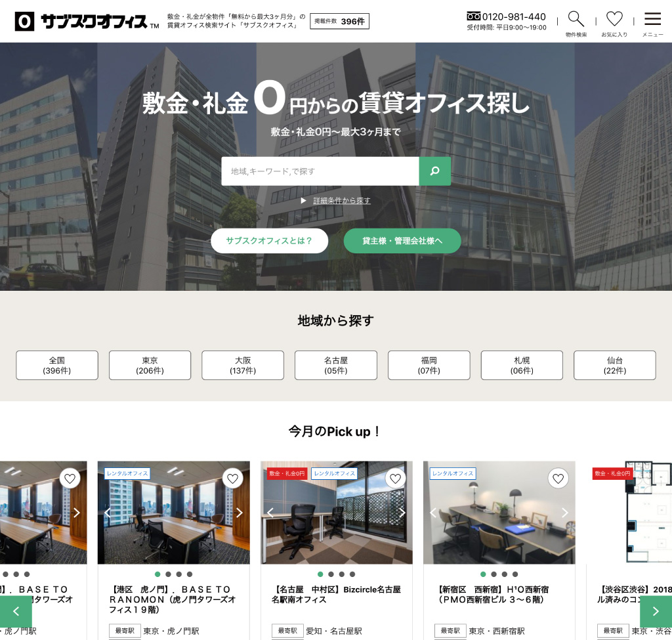This screenshot has width=672, height=640.
Task: Click the 地域から探す heading
Action: click(x=335, y=320)
